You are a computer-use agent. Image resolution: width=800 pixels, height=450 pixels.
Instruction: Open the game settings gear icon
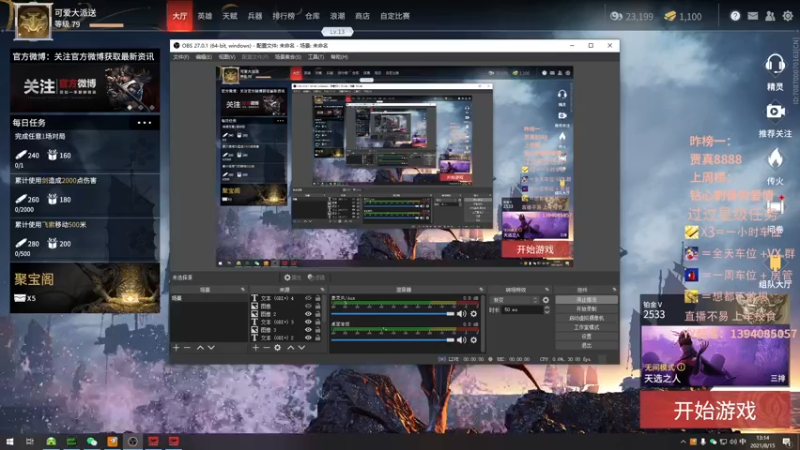click(x=788, y=16)
